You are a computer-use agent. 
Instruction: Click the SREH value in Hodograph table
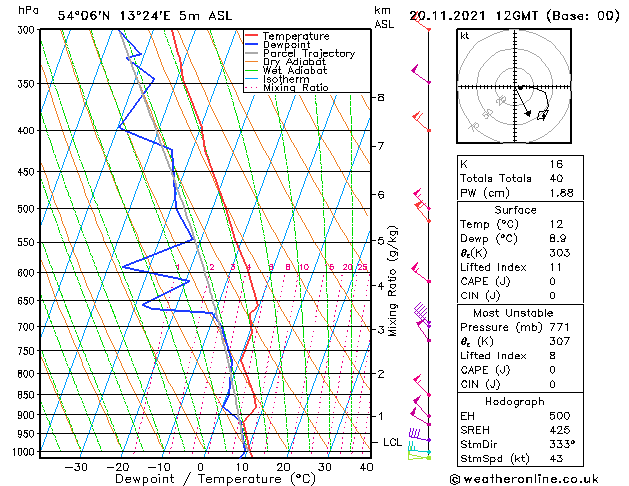click(x=560, y=430)
